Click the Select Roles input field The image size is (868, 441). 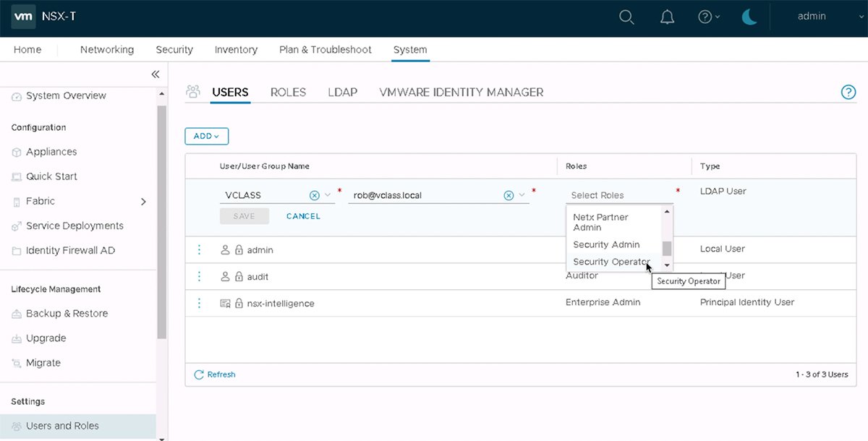(x=618, y=195)
